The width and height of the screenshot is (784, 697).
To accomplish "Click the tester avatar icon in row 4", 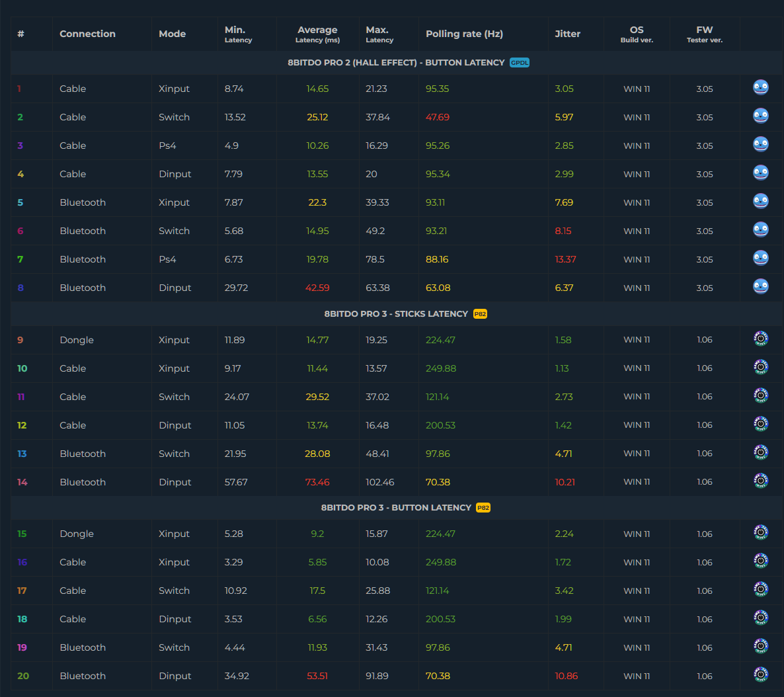I will coord(760,173).
